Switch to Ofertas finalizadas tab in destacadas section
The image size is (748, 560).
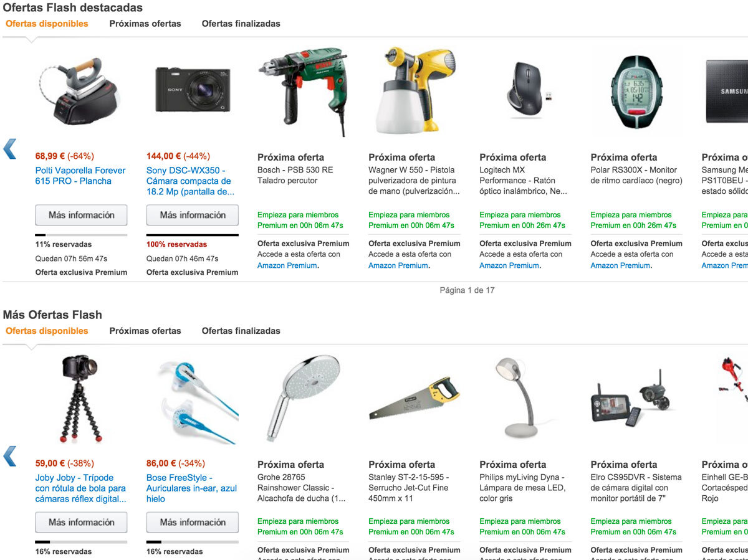241,24
